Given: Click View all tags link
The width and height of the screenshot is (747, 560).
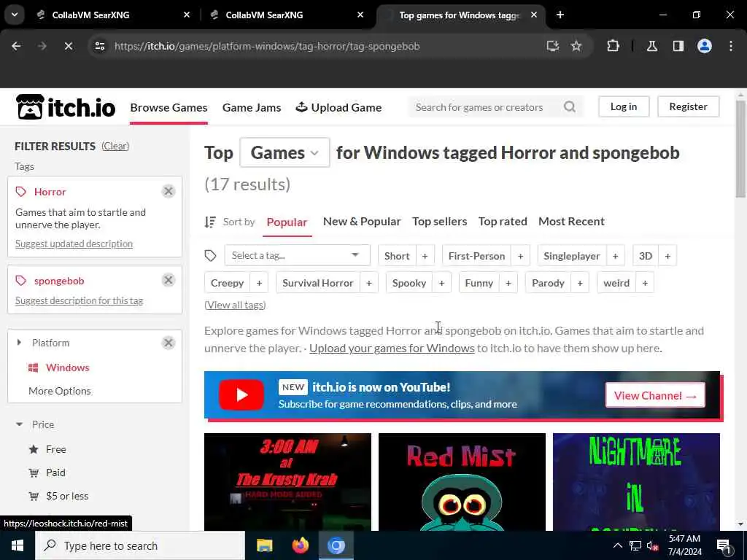Looking at the screenshot, I should pyautogui.click(x=235, y=305).
